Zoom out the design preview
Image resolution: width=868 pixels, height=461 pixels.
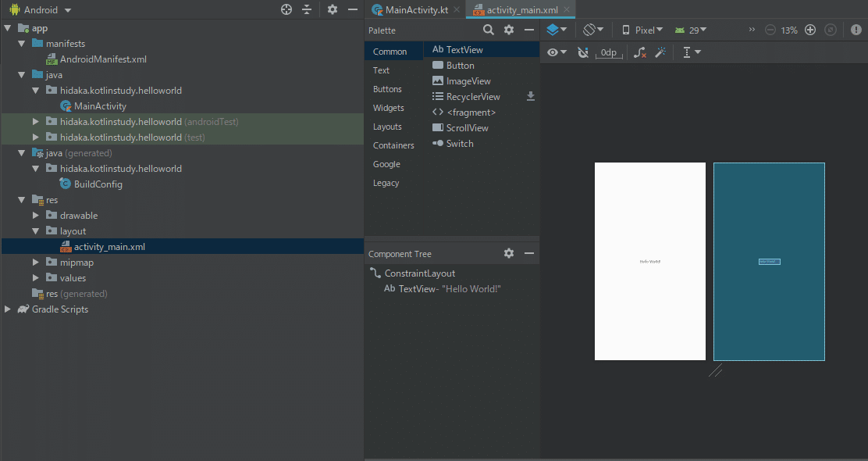point(770,30)
